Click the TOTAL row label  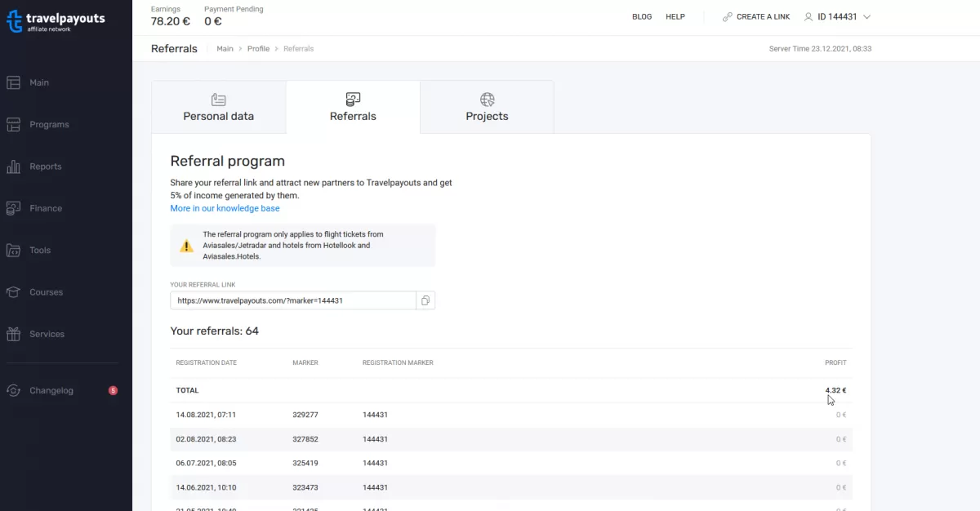[x=187, y=390]
